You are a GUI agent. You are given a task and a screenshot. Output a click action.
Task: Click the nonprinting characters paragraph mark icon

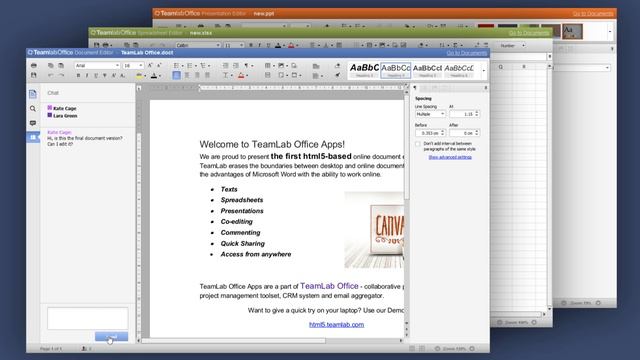[246, 65]
